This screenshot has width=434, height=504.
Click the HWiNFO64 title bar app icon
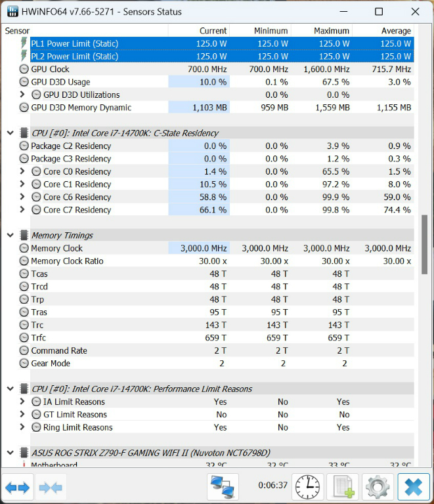(x=12, y=12)
